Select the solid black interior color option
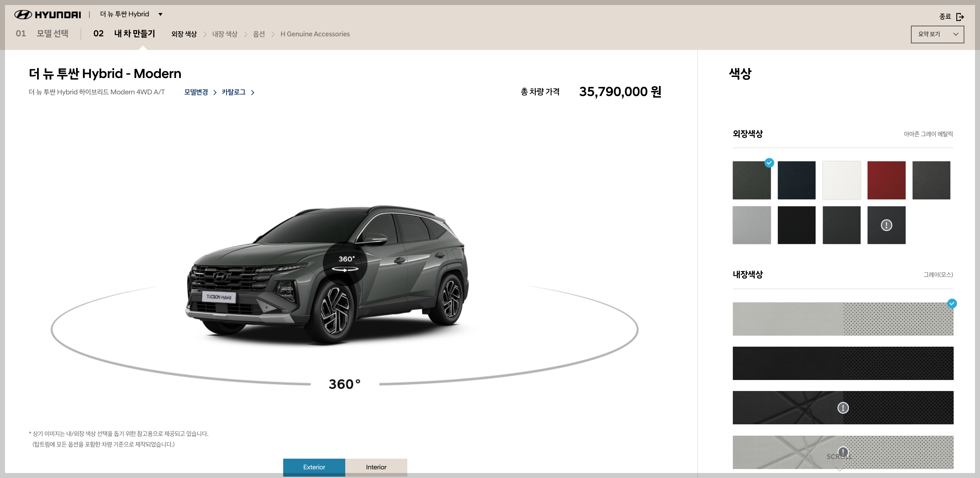 [843, 363]
